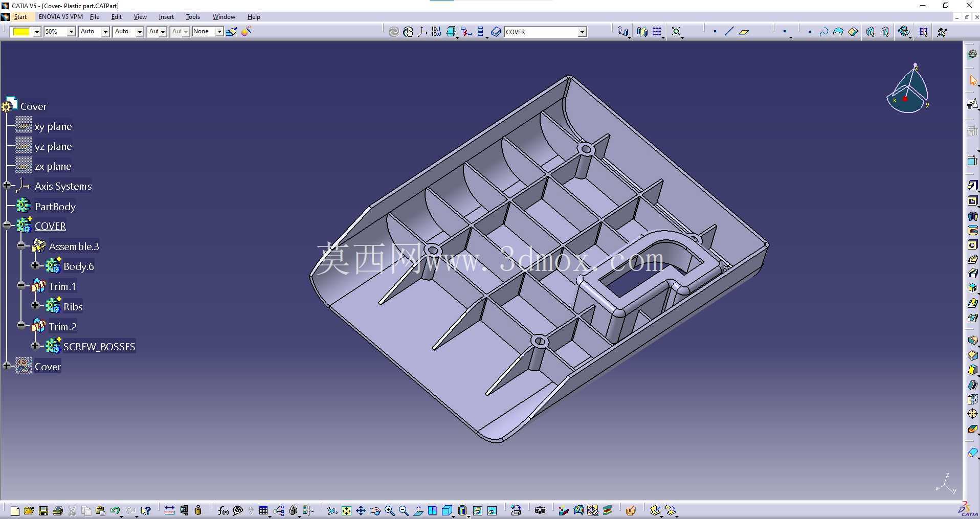The width and height of the screenshot is (980, 519).
Task: Click the Fly Mode icon
Action: click(332, 510)
